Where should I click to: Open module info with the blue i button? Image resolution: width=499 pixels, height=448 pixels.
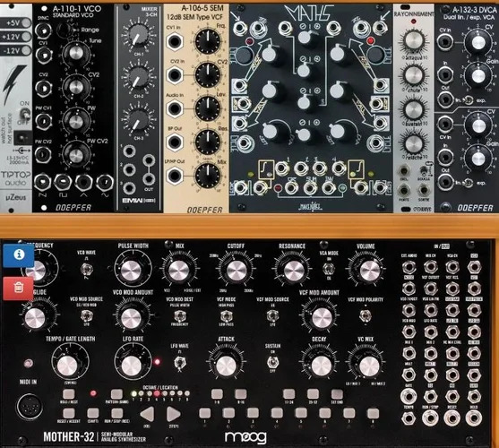pyautogui.click(x=19, y=254)
